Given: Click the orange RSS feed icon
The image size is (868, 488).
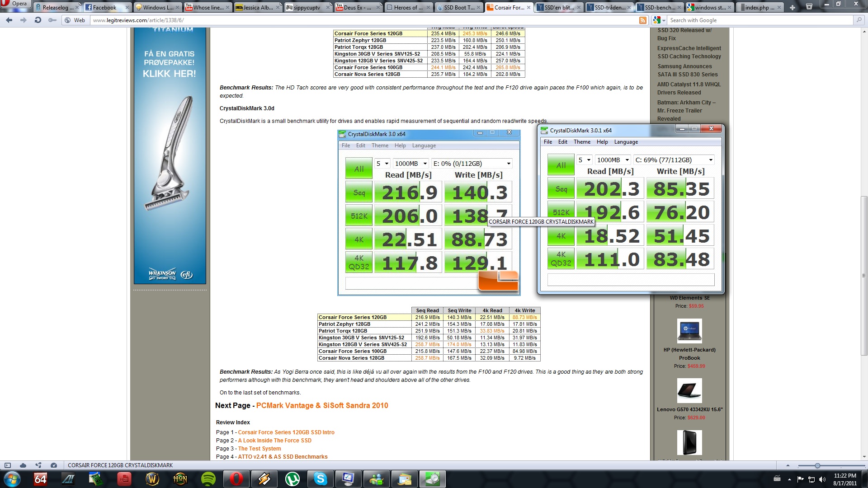Looking at the screenshot, I should click(643, 20).
